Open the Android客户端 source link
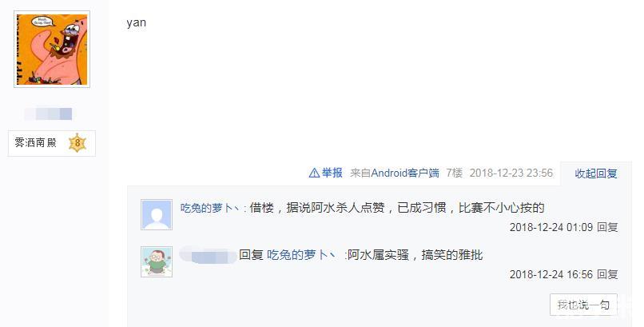 click(405, 173)
